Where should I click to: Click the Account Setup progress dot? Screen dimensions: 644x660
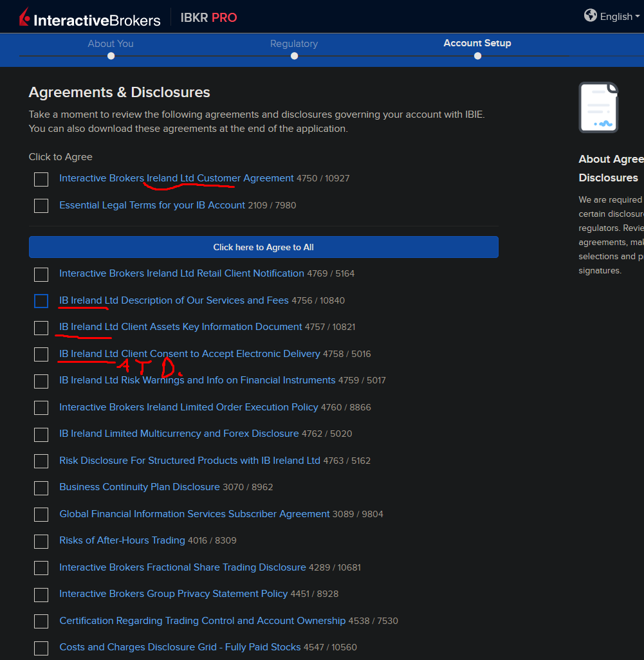(x=477, y=56)
